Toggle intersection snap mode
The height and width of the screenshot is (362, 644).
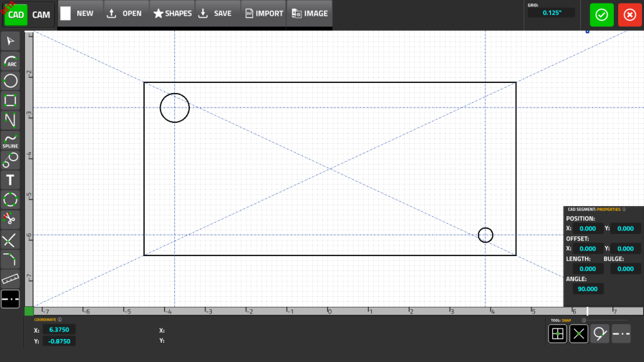click(579, 333)
